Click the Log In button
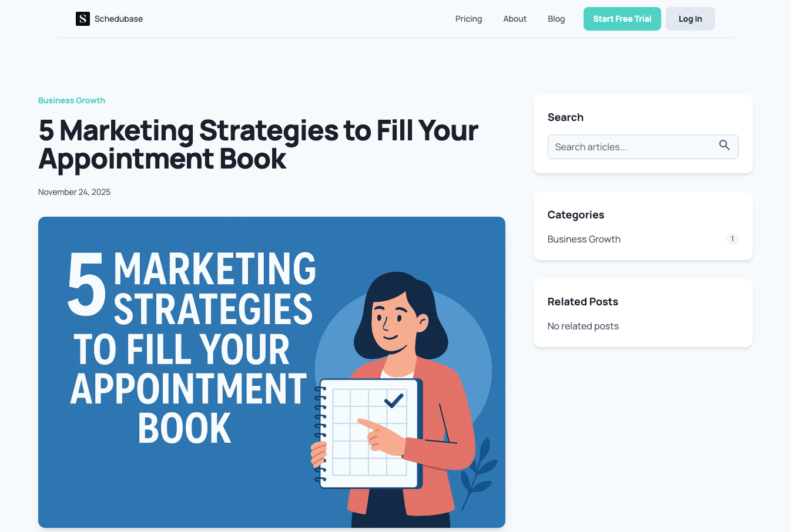 (691, 19)
